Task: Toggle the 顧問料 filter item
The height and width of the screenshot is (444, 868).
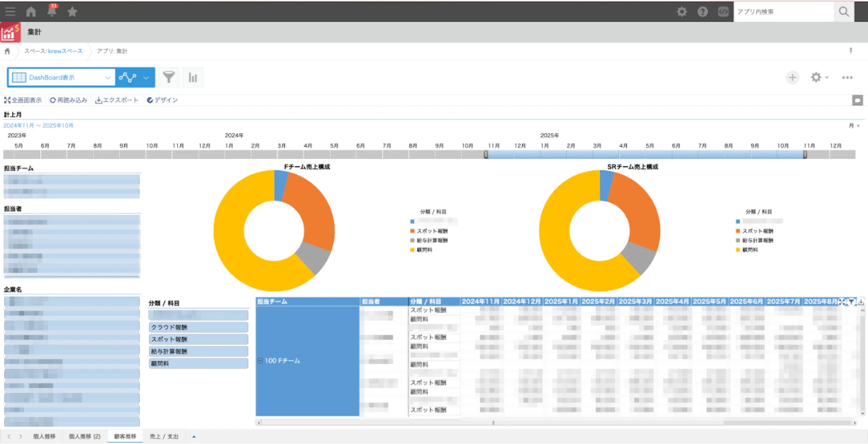Action: pos(198,364)
